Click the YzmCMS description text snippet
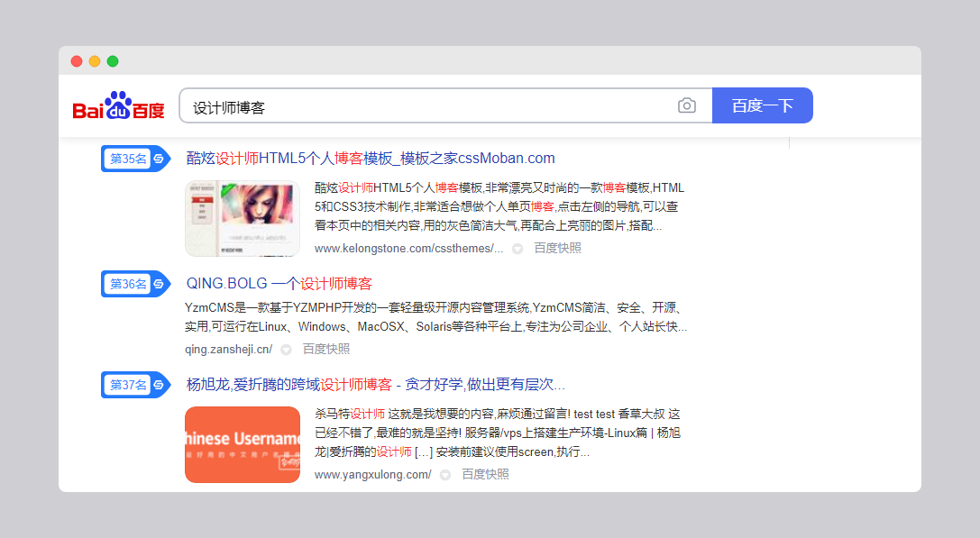 coord(436,317)
